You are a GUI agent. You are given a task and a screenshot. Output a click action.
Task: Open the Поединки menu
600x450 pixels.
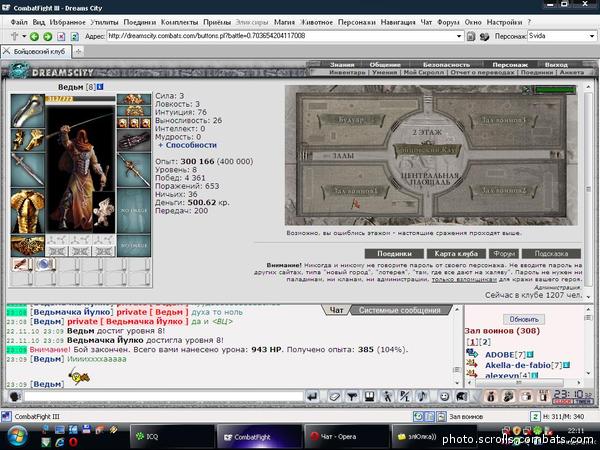point(139,22)
